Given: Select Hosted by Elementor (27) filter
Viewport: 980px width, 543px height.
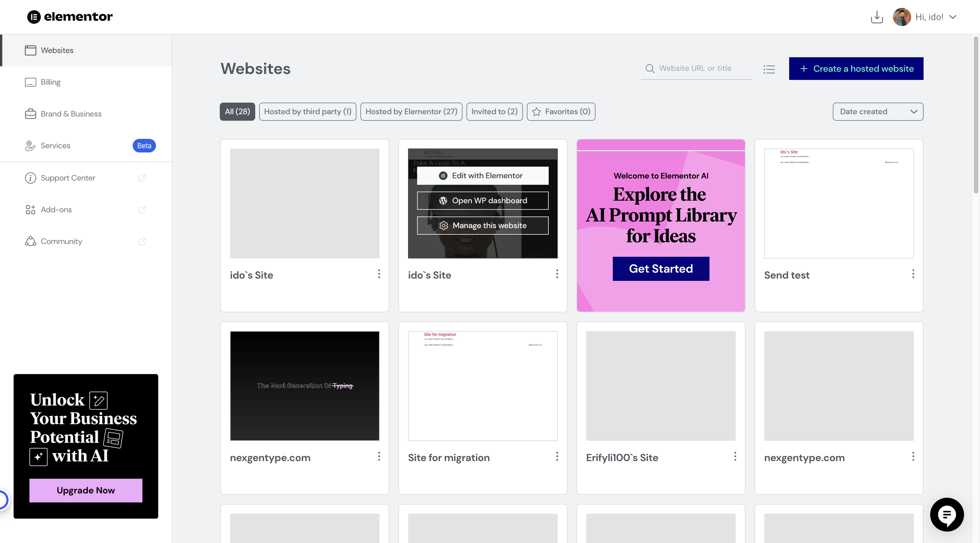Looking at the screenshot, I should click(411, 112).
